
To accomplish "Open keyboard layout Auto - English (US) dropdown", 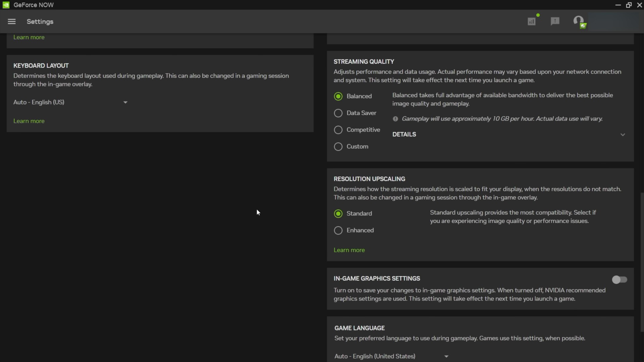I will pyautogui.click(x=70, y=102).
